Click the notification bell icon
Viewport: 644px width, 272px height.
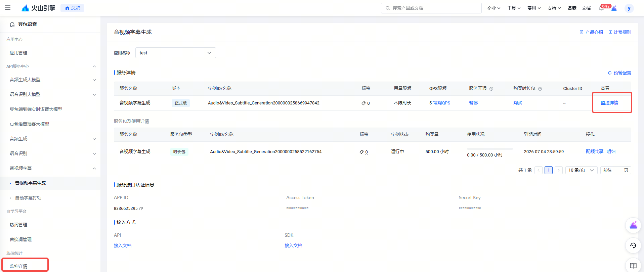[601, 8]
